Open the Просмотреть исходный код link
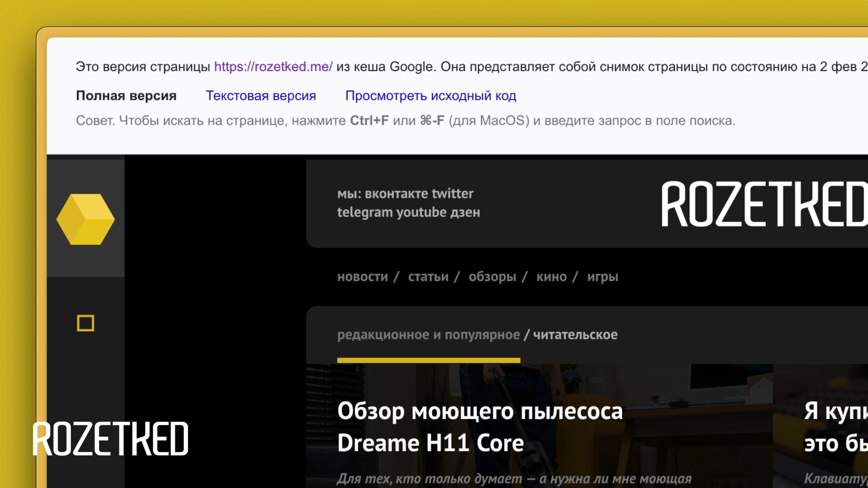 coord(431,95)
